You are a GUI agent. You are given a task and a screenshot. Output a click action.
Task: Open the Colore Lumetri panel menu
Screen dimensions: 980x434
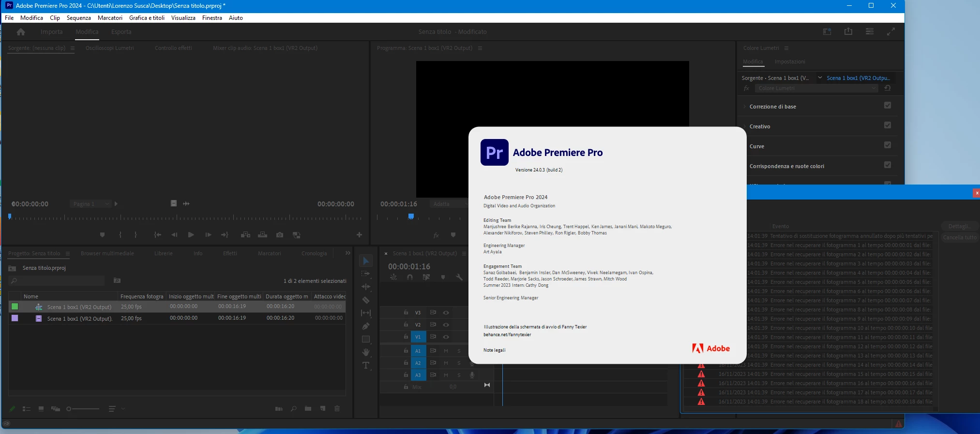[786, 48]
